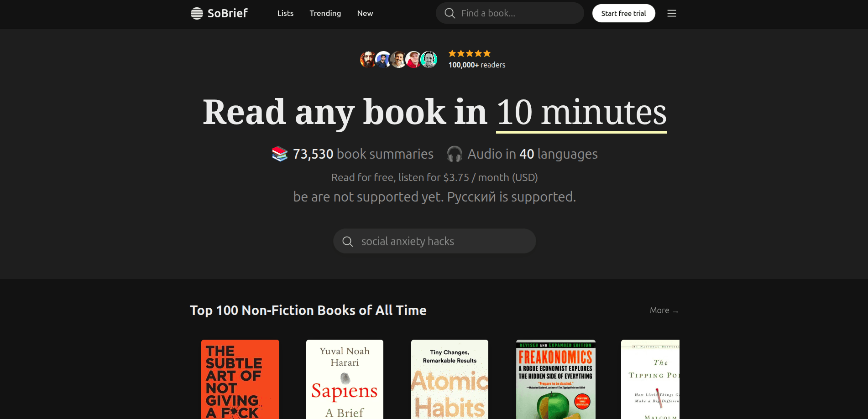868x419 pixels.
Task: Open The Subtle Art of Not Giving a F*ck cover
Action: 240,379
